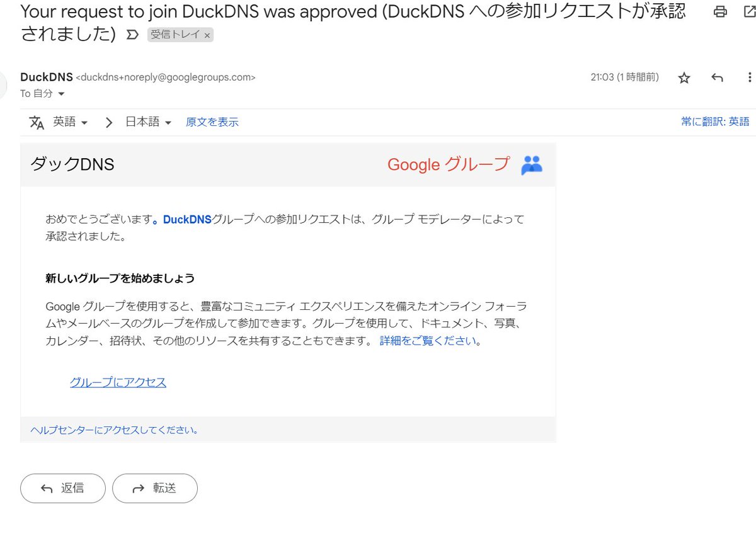This screenshot has height=536, width=756.
Task: Print this email with the printer icon
Action: click(720, 12)
